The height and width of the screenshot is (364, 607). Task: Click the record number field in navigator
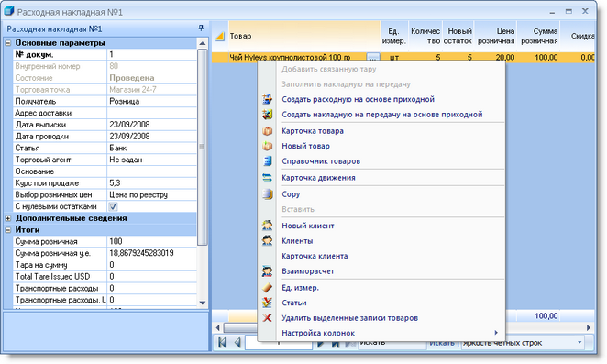(279, 343)
